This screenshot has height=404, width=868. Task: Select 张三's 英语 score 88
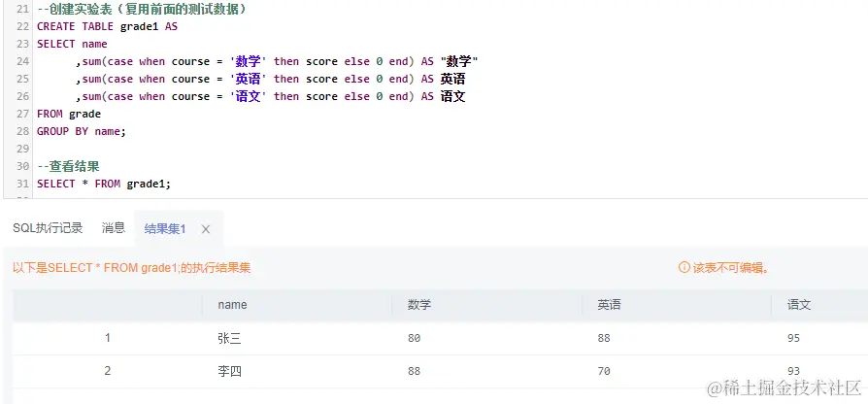pos(604,338)
